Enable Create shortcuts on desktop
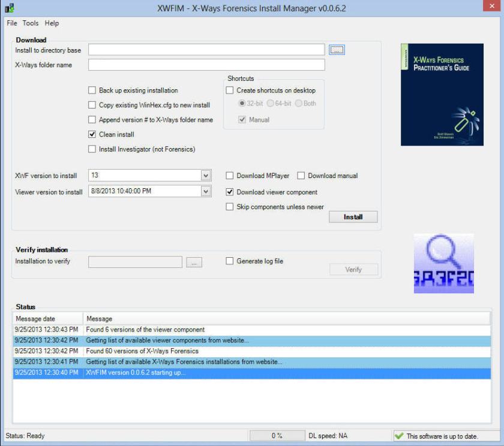Screen dimensions: 504x446 pos(230,91)
